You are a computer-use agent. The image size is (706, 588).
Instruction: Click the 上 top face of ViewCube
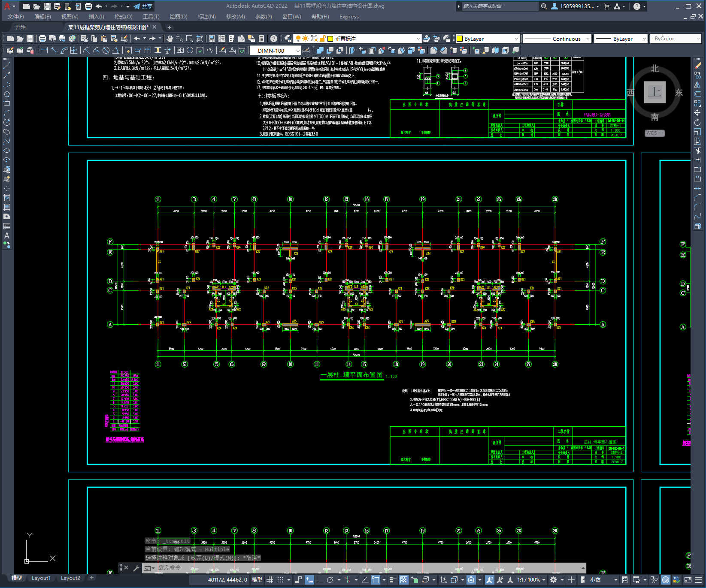[x=654, y=92]
